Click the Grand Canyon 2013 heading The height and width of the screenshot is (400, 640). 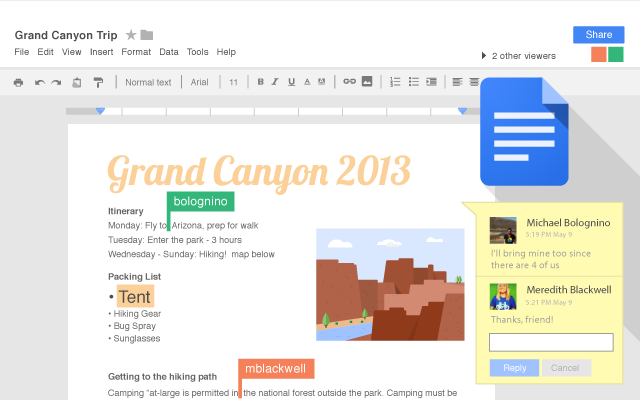tap(259, 173)
